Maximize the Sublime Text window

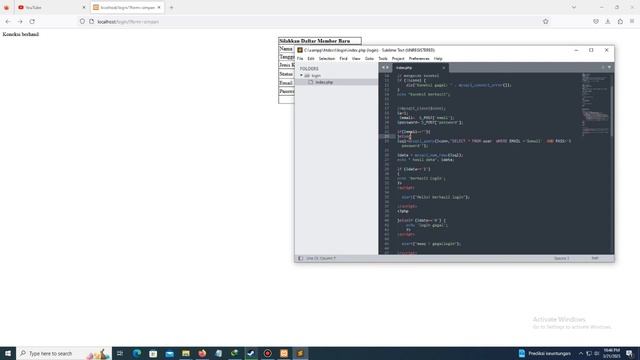(x=591, y=50)
